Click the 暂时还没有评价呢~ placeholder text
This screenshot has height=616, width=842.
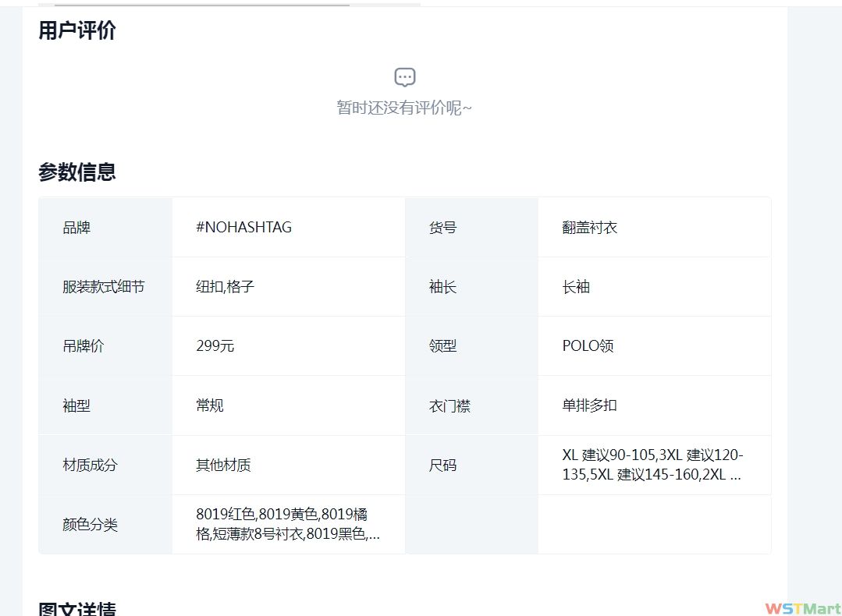click(x=404, y=108)
